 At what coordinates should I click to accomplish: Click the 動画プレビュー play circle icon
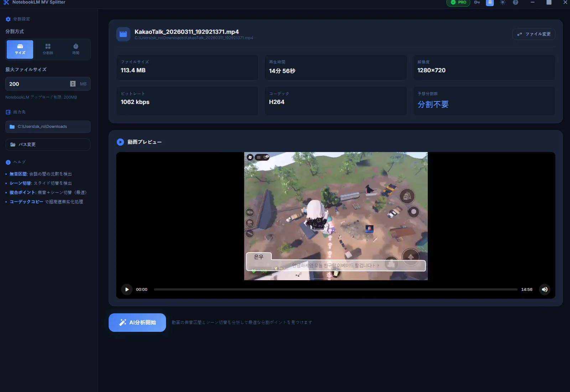(120, 142)
